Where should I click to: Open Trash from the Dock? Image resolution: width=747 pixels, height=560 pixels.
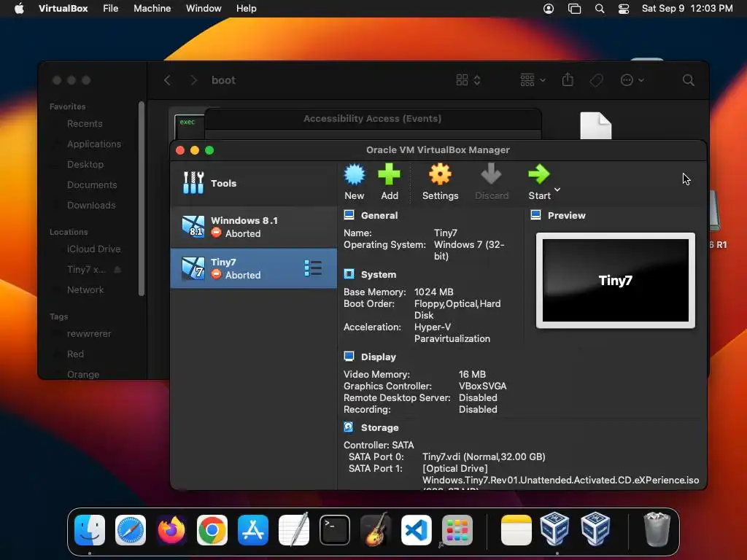click(x=657, y=529)
